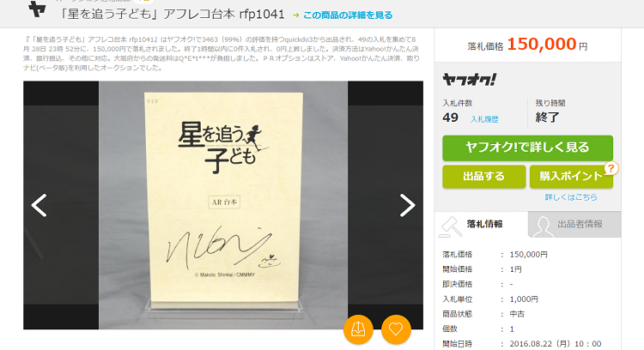Advance to the next image arrow
Screen dimensions: 644x350
[407, 205]
